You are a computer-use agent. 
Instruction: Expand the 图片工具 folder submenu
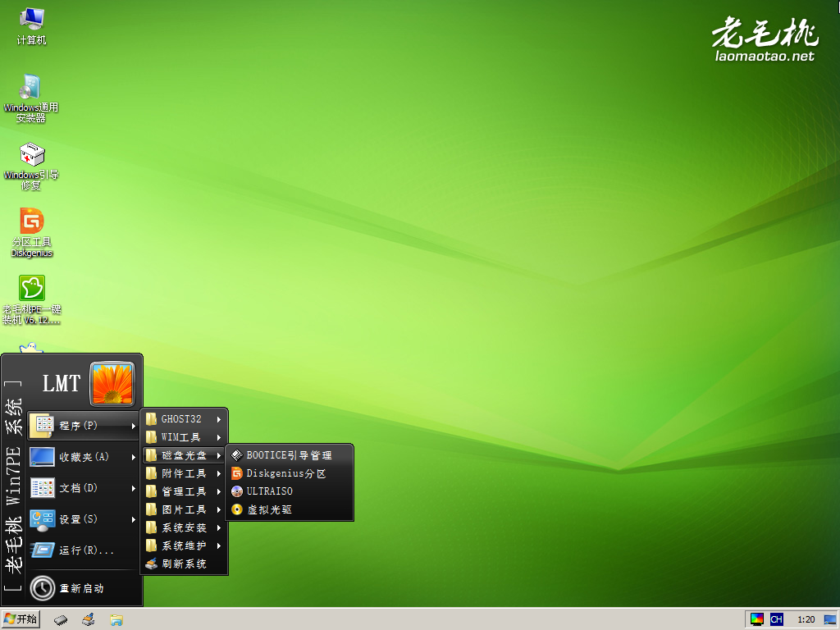(184, 509)
